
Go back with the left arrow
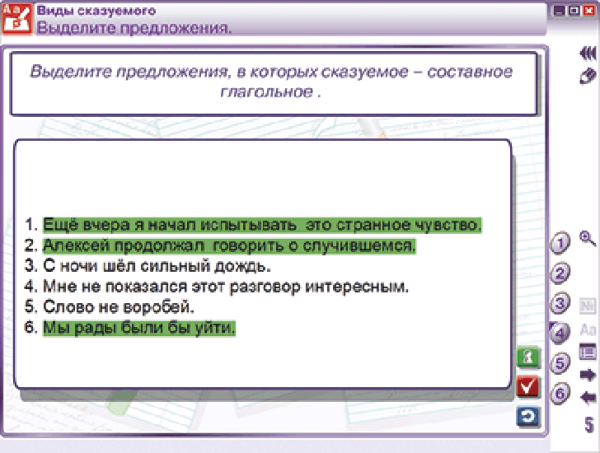pos(588,398)
